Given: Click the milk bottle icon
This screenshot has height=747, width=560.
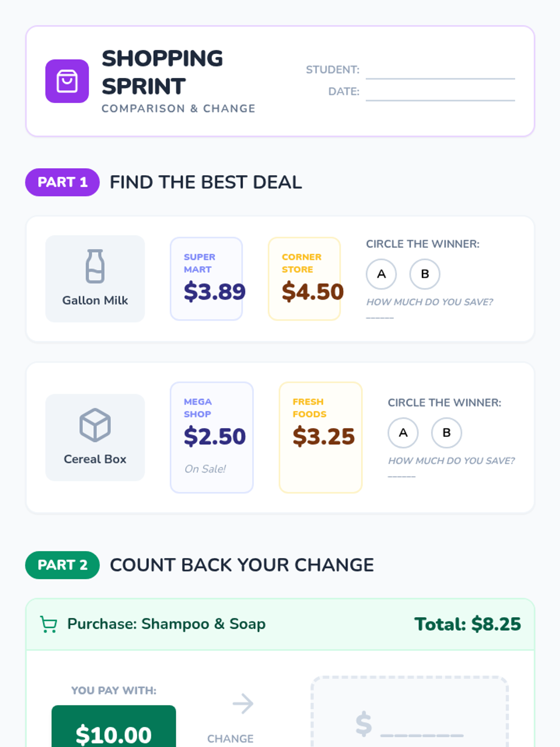Looking at the screenshot, I should [95, 266].
